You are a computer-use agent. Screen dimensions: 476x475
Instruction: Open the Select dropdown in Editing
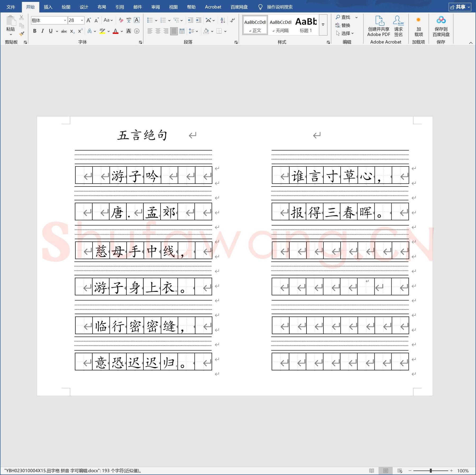tap(345, 33)
